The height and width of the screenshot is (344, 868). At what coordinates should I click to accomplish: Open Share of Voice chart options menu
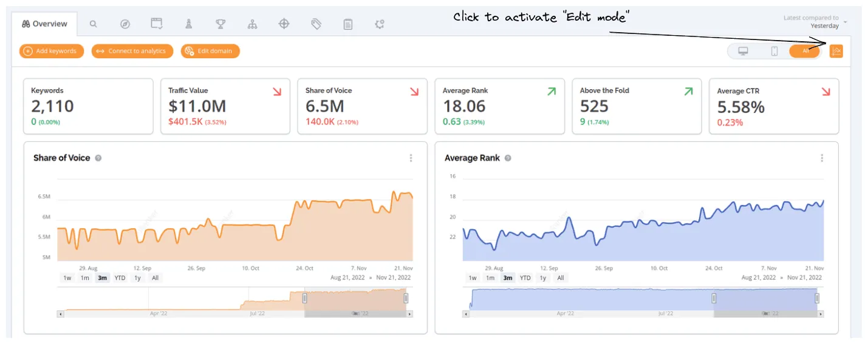(x=411, y=158)
